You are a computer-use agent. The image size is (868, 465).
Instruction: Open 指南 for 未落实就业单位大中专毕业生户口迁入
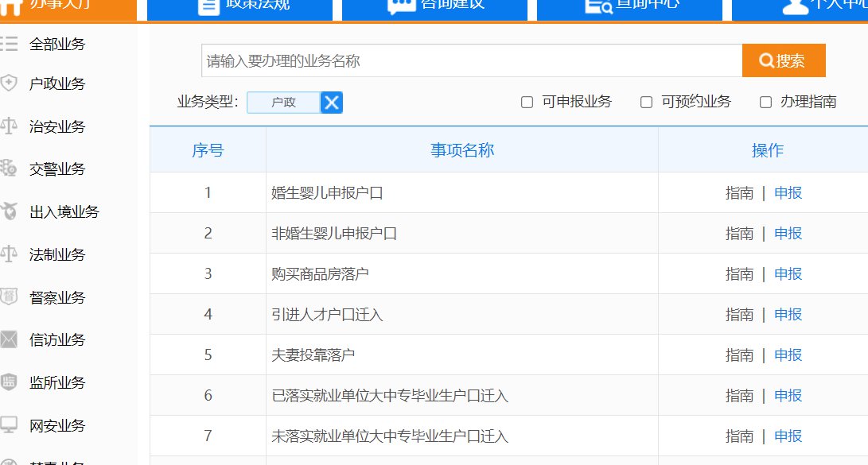740,436
